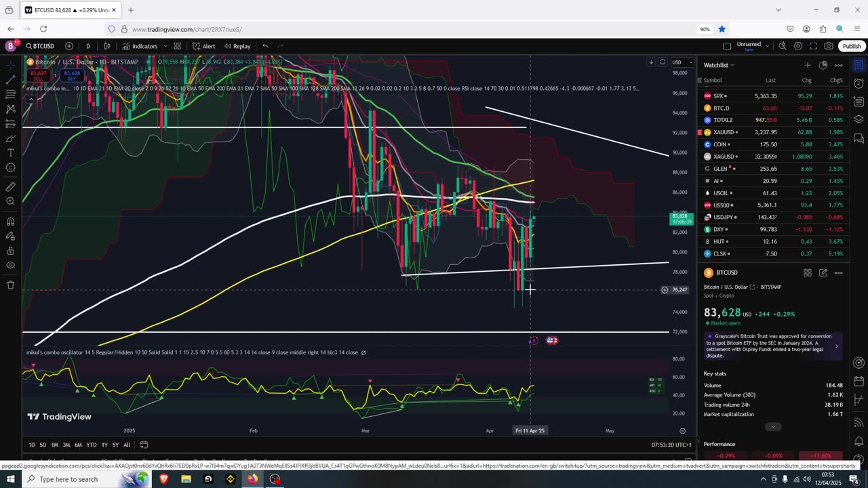This screenshot has width=868, height=488.
Task: Expand Key stats with chevron button
Action: [773, 426]
